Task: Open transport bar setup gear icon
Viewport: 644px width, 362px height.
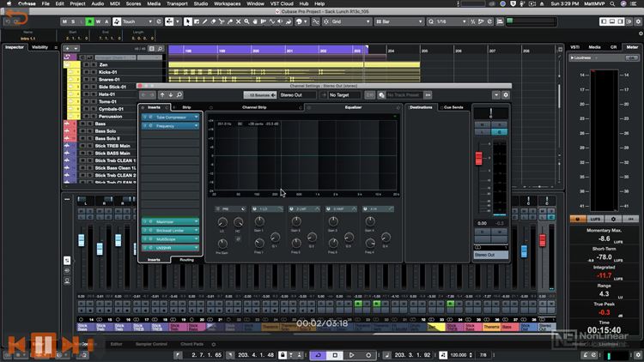Action: [638, 355]
